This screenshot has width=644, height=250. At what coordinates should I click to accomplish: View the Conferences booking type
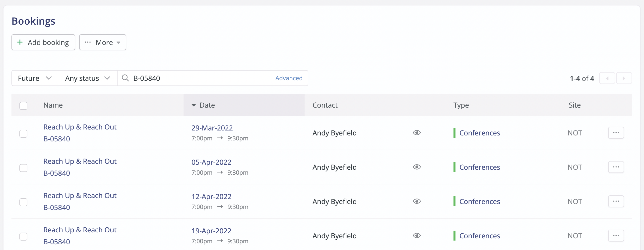479,132
